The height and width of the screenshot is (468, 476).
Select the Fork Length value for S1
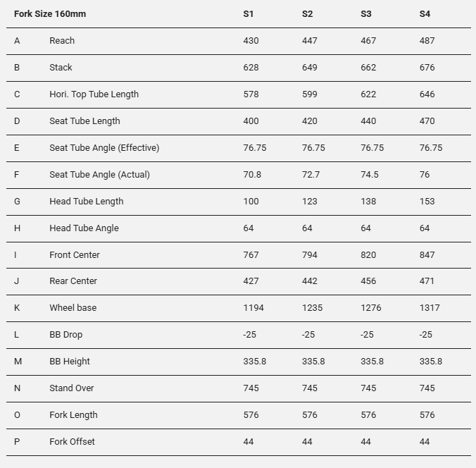251,415
